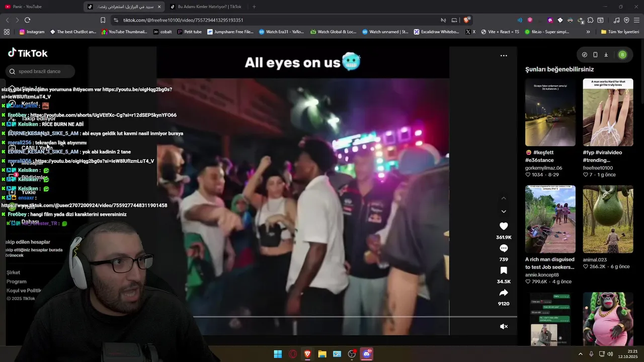Bookmark this page using the address bar bookmark icon

[x=103, y=20]
